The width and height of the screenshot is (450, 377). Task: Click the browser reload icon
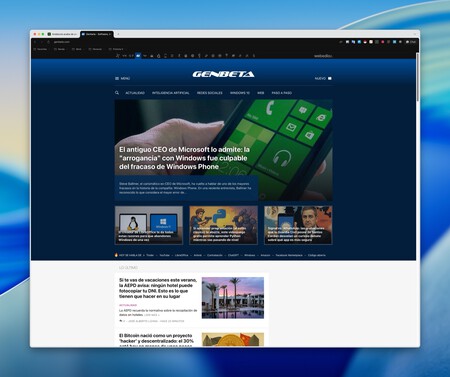pos(48,42)
